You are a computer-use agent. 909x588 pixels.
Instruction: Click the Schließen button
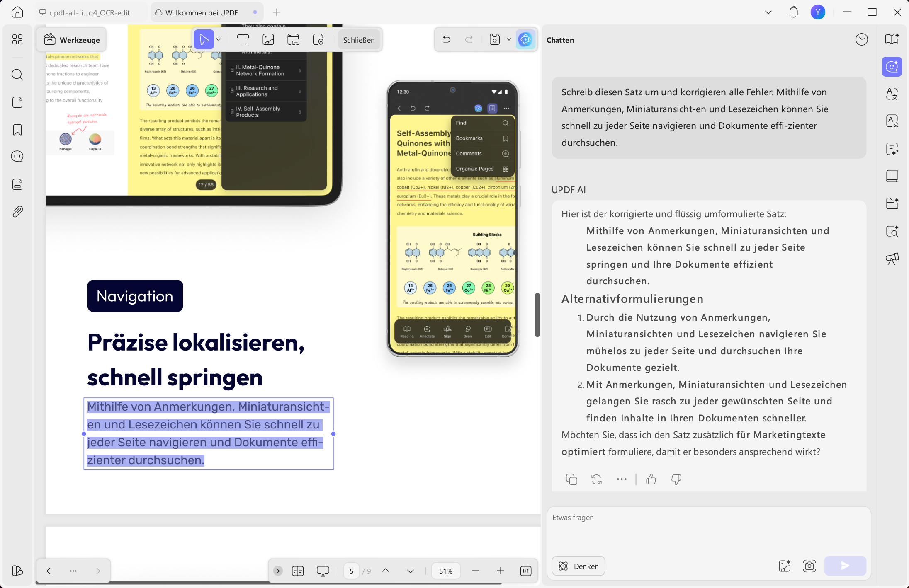[359, 40]
